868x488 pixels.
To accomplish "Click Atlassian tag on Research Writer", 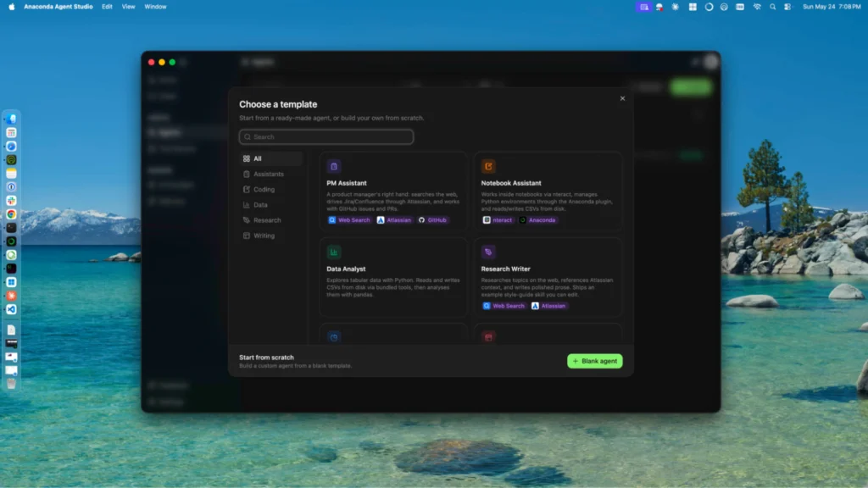I will click(x=548, y=306).
